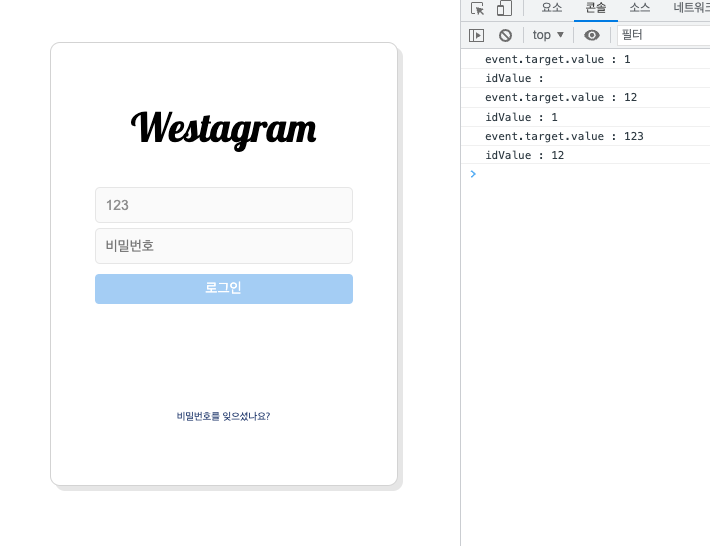
Task: Show the console sidebar panel icon
Action: [476, 35]
